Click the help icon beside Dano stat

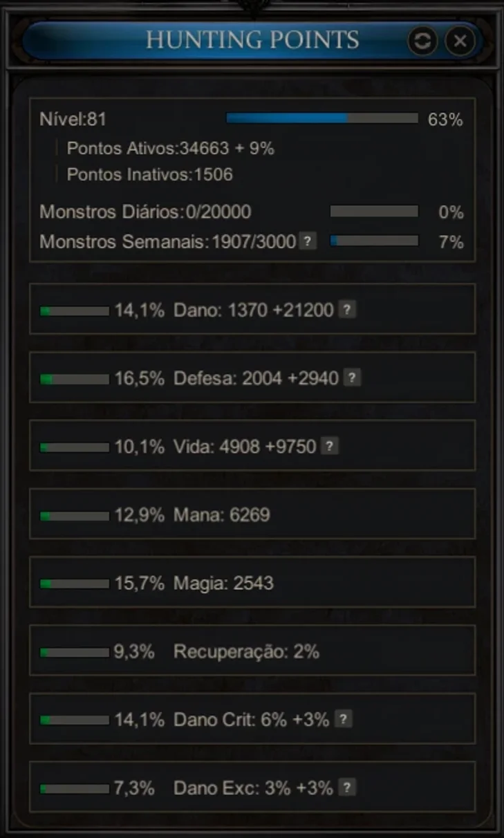click(x=348, y=310)
